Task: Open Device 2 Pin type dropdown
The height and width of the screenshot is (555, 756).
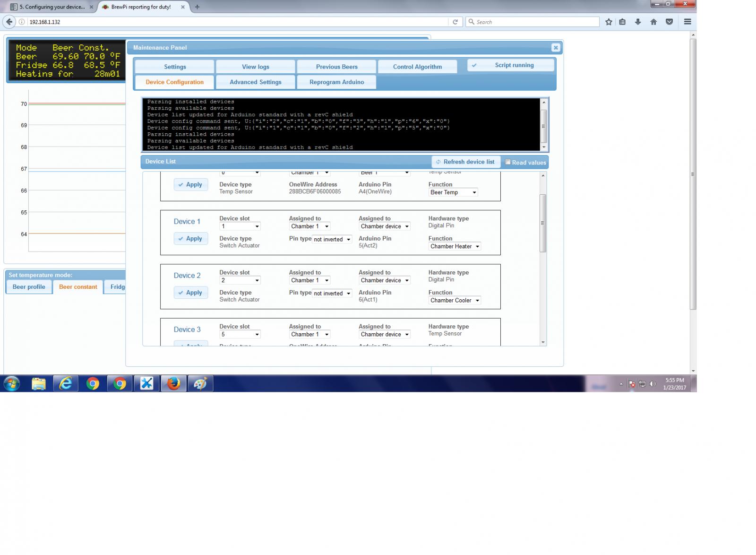Action: pyautogui.click(x=332, y=294)
